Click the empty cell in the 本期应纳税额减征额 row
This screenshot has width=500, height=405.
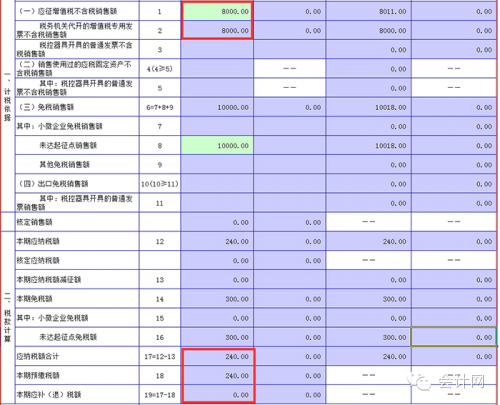289,280
